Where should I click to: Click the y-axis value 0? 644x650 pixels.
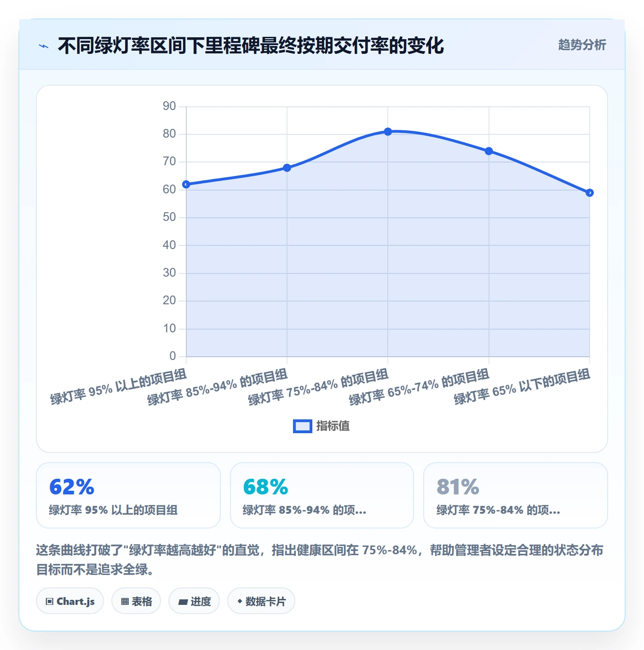click(172, 356)
